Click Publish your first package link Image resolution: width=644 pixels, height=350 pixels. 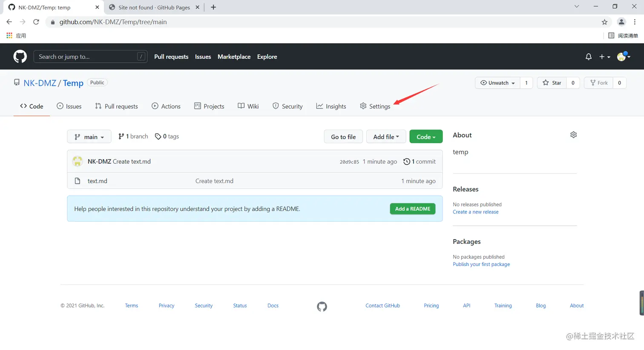pyautogui.click(x=481, y=264)
